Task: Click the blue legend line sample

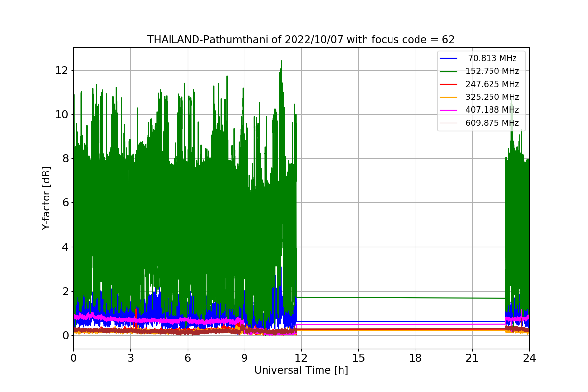Action: coord(448,58)
